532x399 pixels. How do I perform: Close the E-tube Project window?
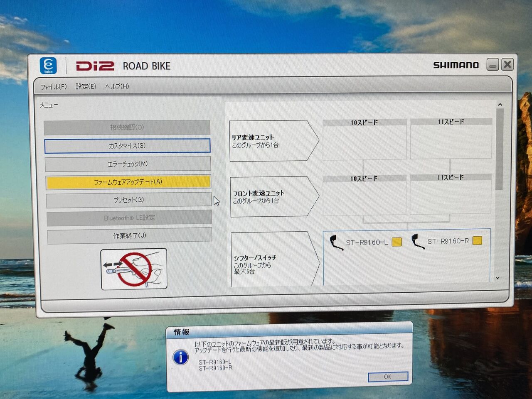[x=507, y=64]
